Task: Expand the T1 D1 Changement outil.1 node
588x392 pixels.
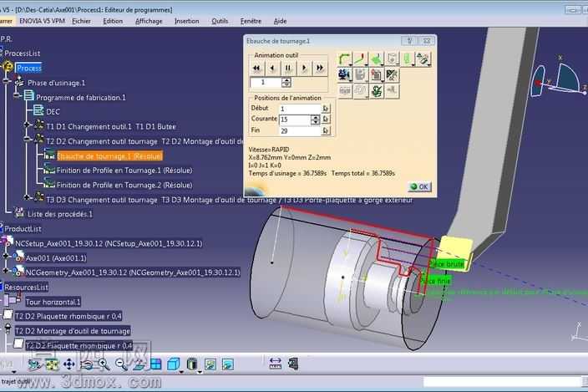Action: (27, 125)
